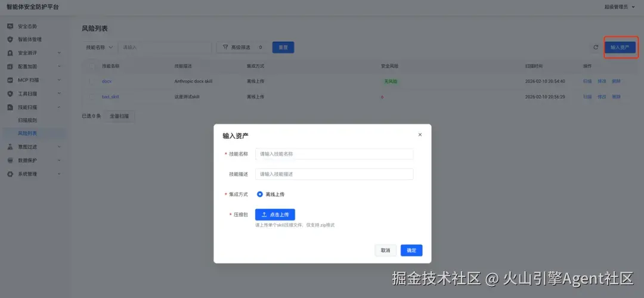Viewport: 644px width, 298px height.
Task: Expand the 工具扫描 submenu chevron
Action: [59, 94]
